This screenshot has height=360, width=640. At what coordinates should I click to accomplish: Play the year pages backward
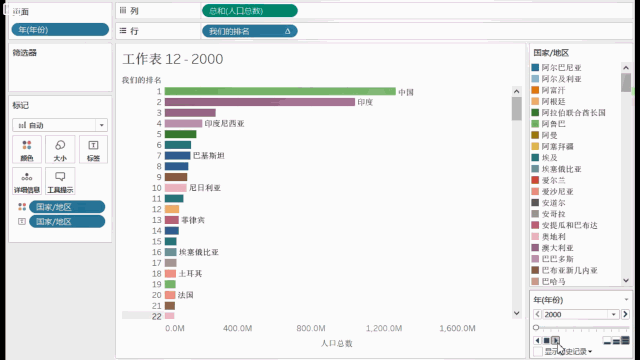click(538, 340)
